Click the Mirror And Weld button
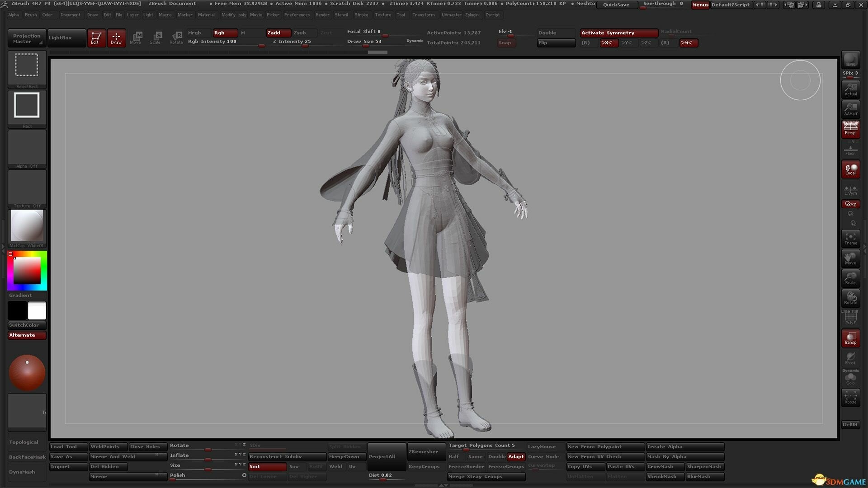 128,456
